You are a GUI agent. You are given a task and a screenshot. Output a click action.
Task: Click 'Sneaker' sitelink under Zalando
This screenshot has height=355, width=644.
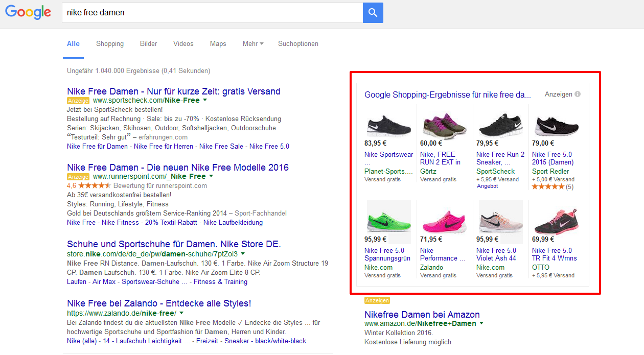pyautogui.click(x=237, y=341)
